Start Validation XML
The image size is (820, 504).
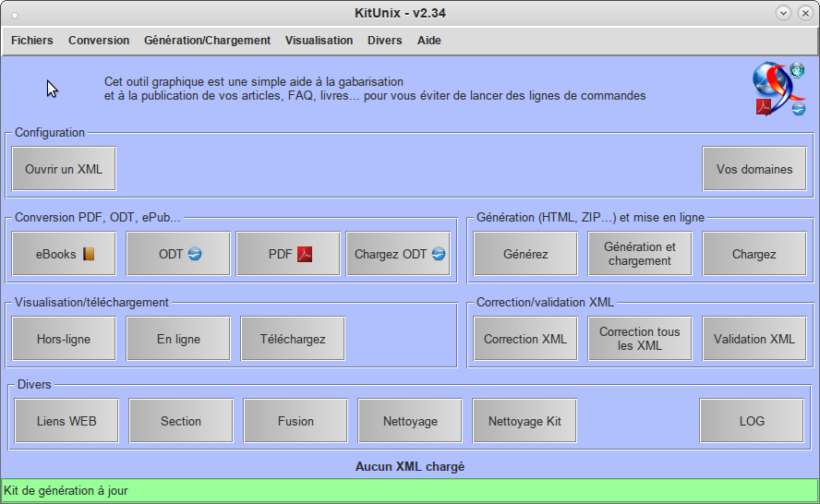coord(754,339)
